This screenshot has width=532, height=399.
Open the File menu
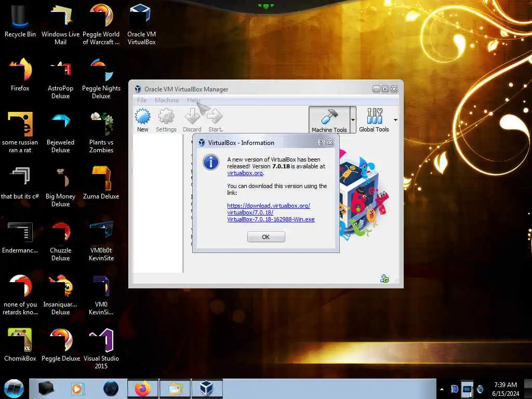pos(142,100)
